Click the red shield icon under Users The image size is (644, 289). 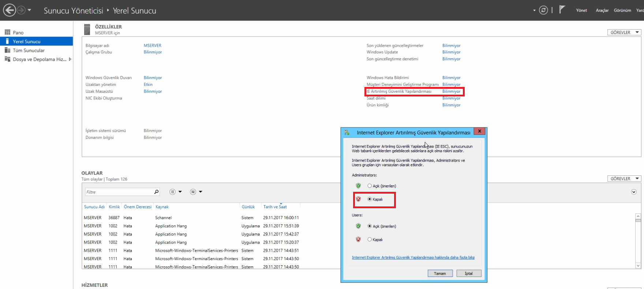[x=358, y=240]
